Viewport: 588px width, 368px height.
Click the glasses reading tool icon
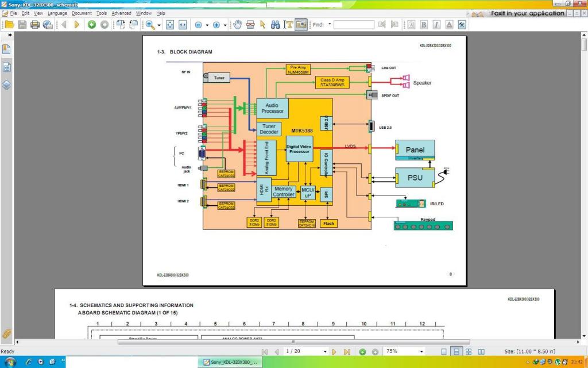250,25
